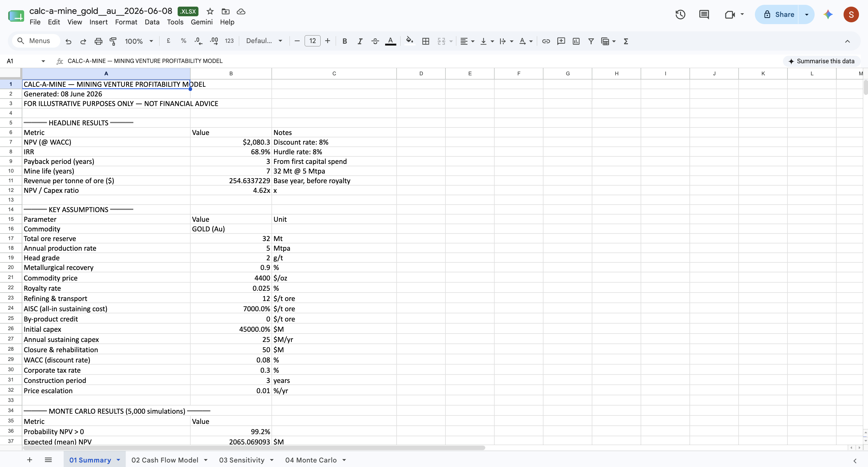Open the Insert menu
The width and height of the screenshot is (868, 467).
click(98, 22)
